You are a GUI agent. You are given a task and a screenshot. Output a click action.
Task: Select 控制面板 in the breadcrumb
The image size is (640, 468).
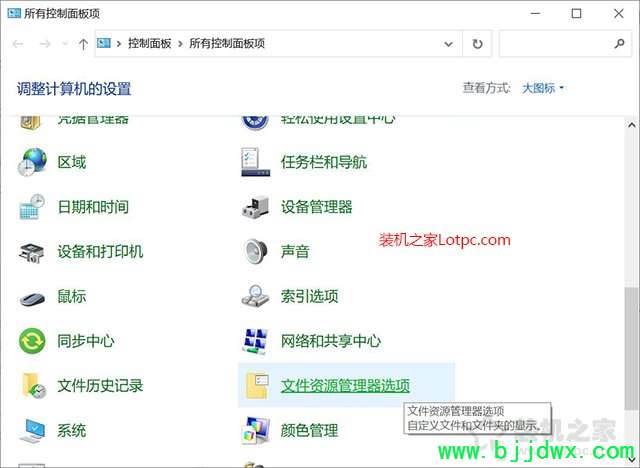coord(149,43)
